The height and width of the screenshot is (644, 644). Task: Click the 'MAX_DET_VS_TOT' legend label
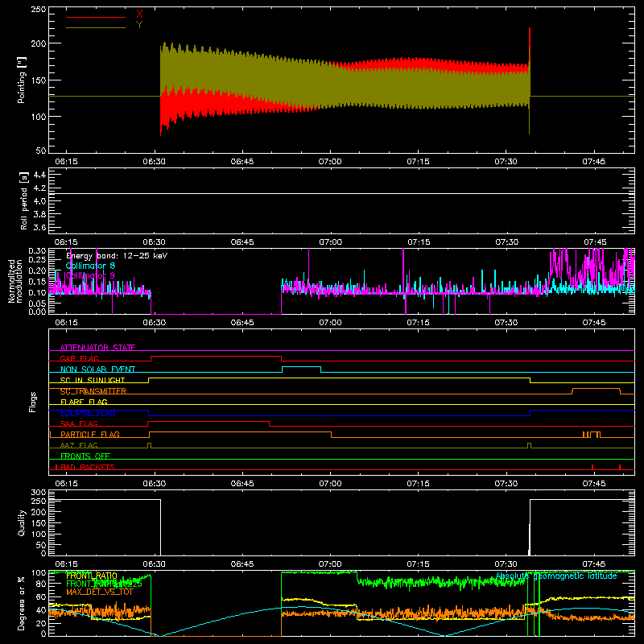coord(100,592)
